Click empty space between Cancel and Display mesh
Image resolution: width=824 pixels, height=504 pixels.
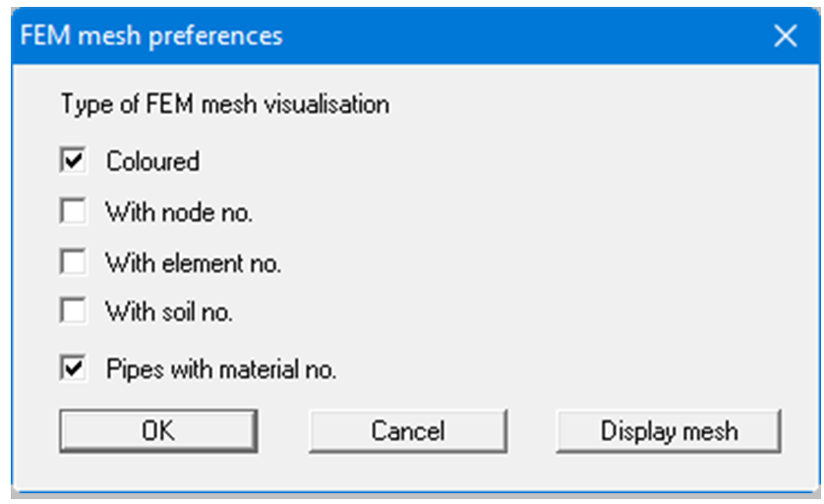tap(532, 430)
